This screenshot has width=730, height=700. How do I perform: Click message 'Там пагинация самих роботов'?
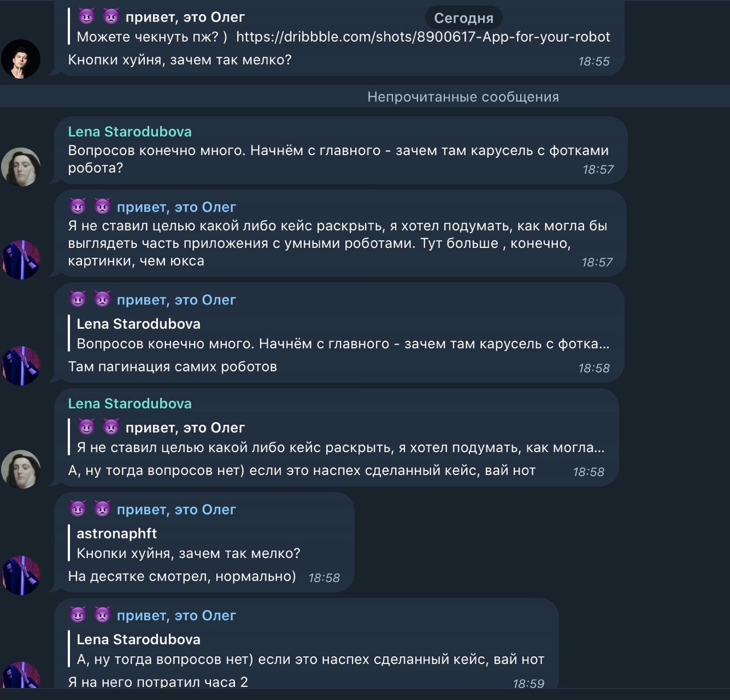pos(172,367)
